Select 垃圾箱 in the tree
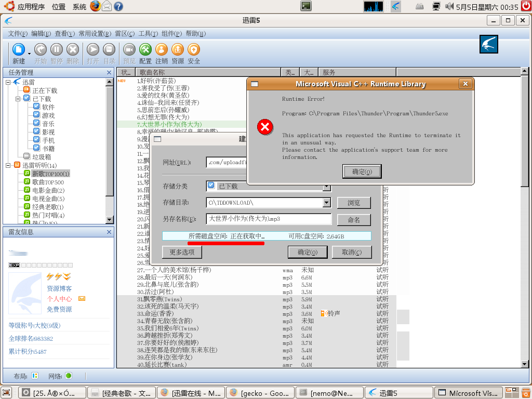This screenshot has height=399, width=532. [x=42, y=157]
